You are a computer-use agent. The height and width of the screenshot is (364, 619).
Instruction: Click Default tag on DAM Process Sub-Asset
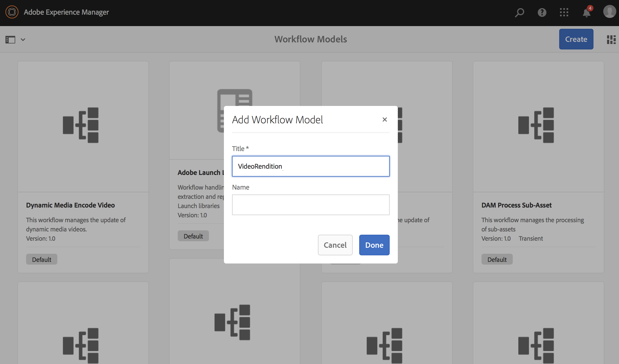[x=497, y=259]
